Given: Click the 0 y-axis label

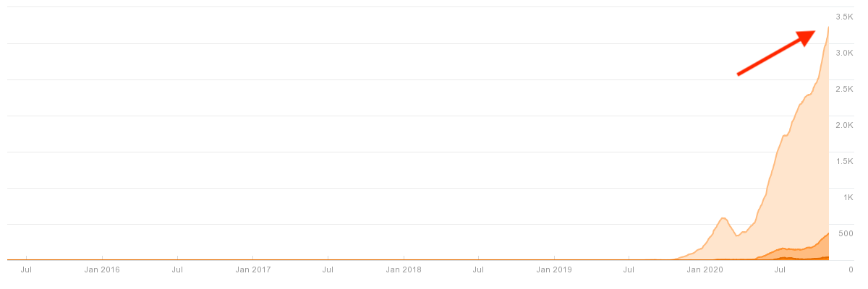Looking at the screenshot, I should pyautogui.click(x=851, y=269).
